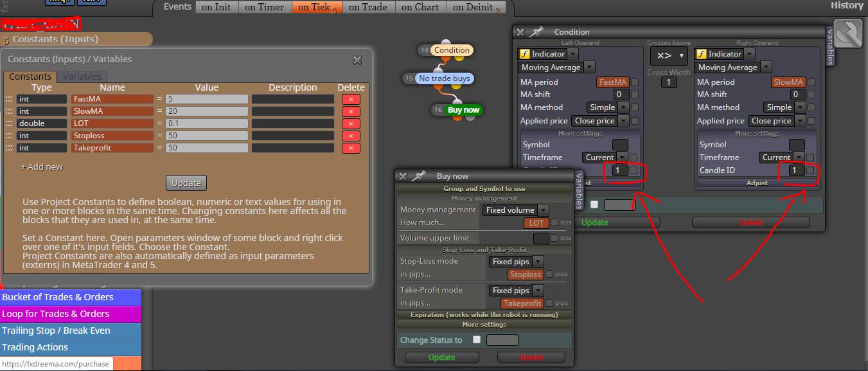
Task: Click the function icon of right operand Indicator
Action: [701, 54]
